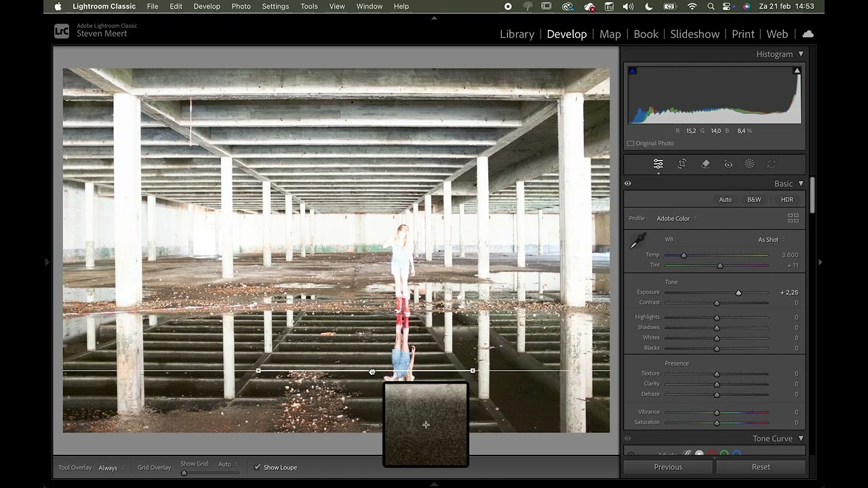Open the Adobe Color profile dropdown
The width and height of the screenshot is (868, 488).
point(676,218)
